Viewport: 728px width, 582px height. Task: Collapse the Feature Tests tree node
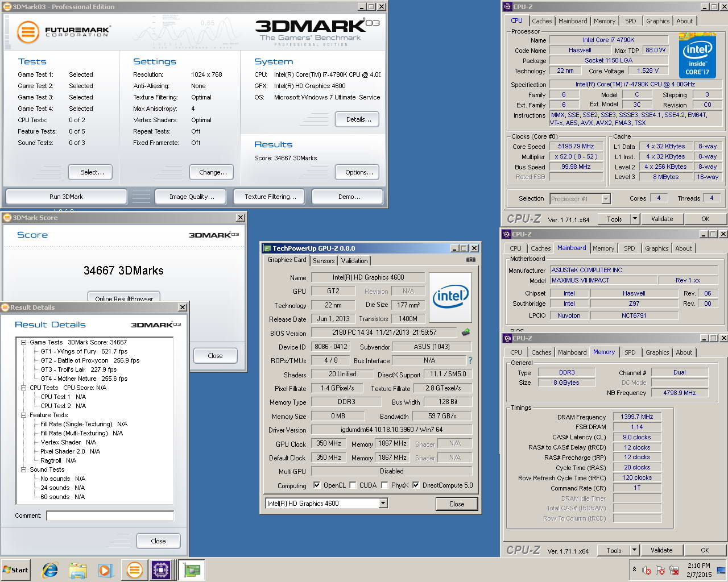[x=23, y=415]
